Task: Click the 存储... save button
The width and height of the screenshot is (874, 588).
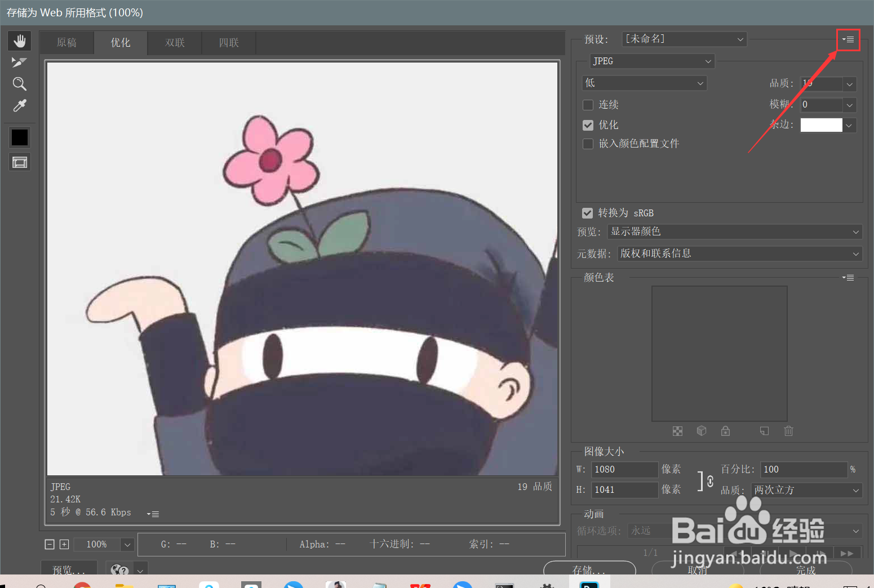Action: click(x=589, y=569)
